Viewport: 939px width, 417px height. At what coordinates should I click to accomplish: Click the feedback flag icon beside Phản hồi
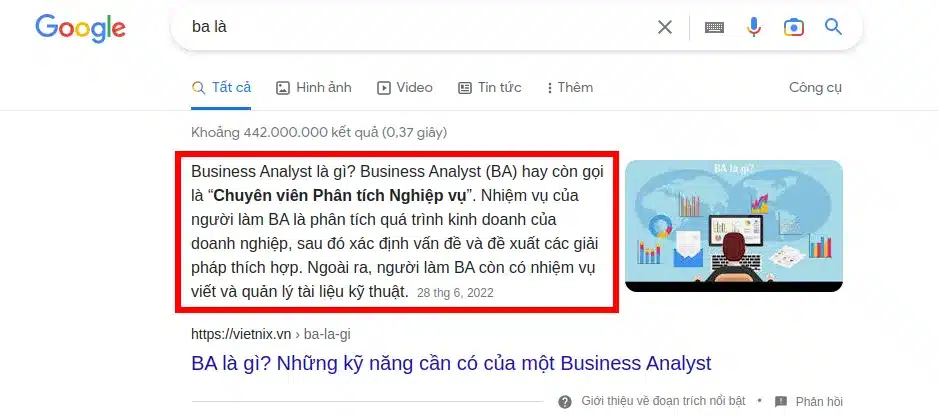click(781, 401)
